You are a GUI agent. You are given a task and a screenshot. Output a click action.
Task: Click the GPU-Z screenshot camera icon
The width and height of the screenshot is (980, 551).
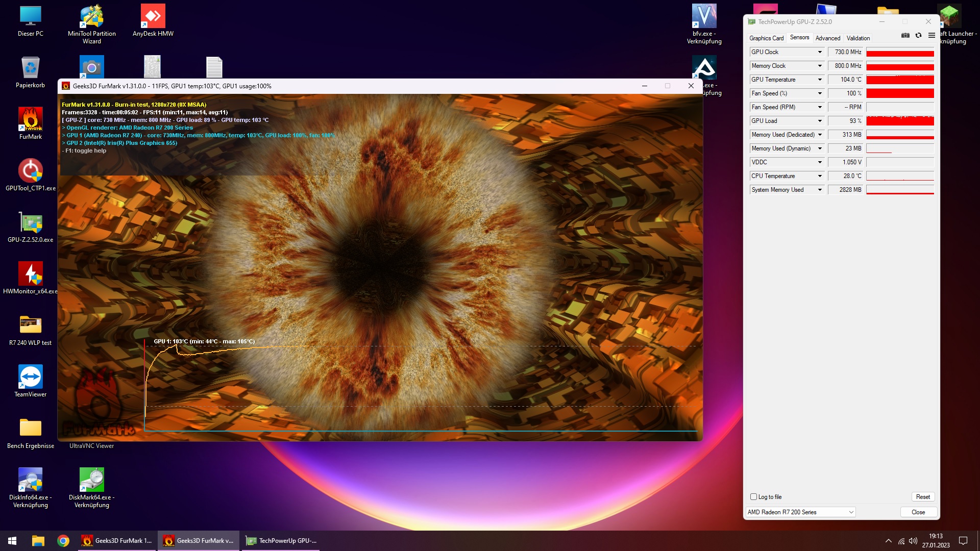(905, 35)
